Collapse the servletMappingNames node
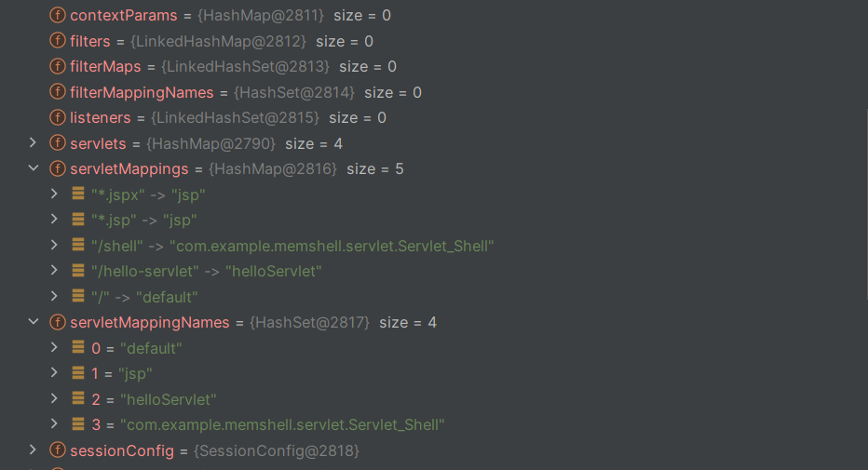868x470 pixels. (x=34, y=322)
